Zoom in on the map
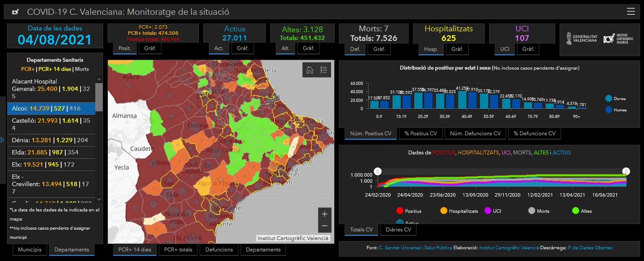 point(324,214)
